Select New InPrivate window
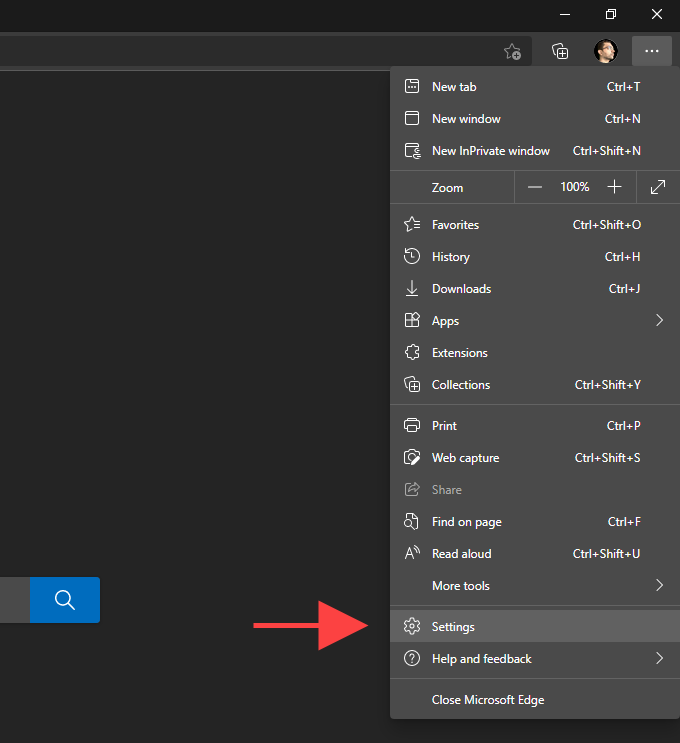 490,151
